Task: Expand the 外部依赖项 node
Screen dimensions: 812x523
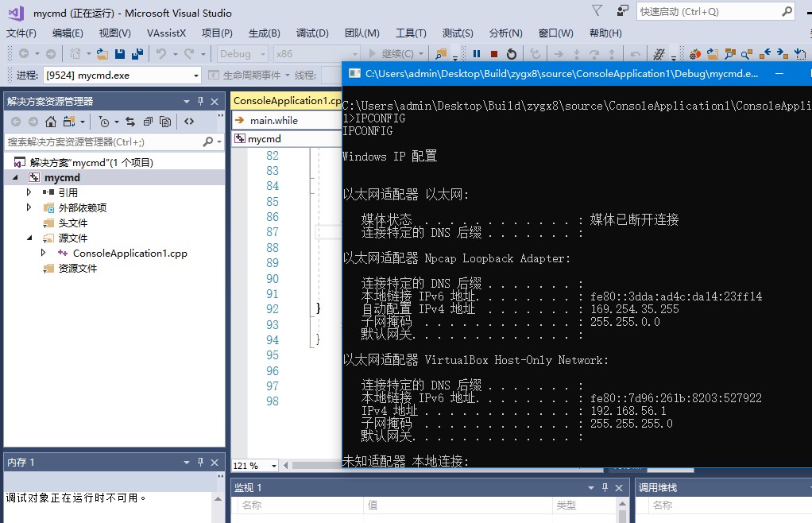Action: 29,207
